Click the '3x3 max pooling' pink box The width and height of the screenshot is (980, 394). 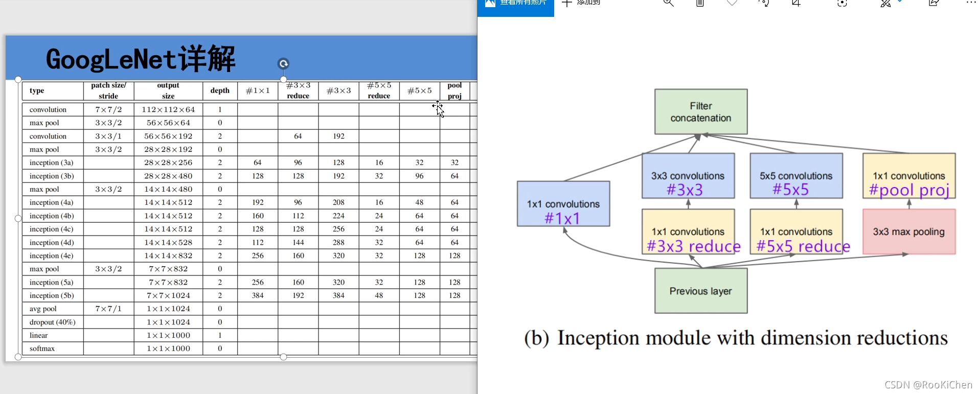click(909, 231)
